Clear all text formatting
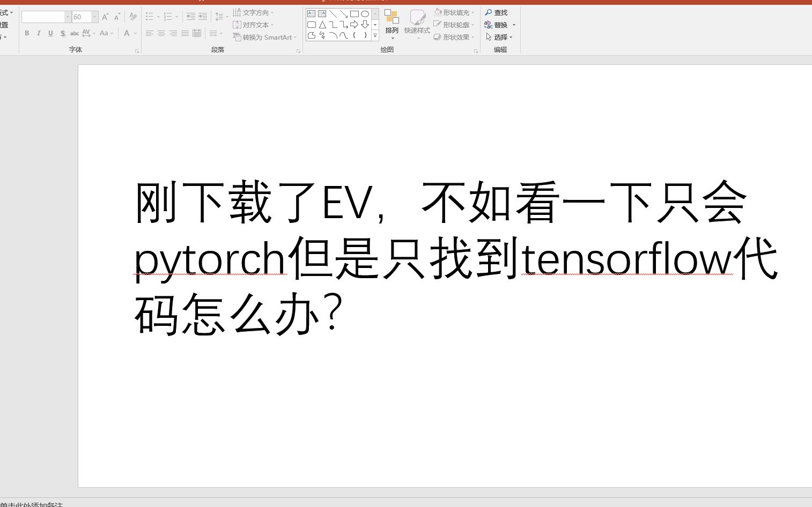812x507 pixels. [133, 17]
